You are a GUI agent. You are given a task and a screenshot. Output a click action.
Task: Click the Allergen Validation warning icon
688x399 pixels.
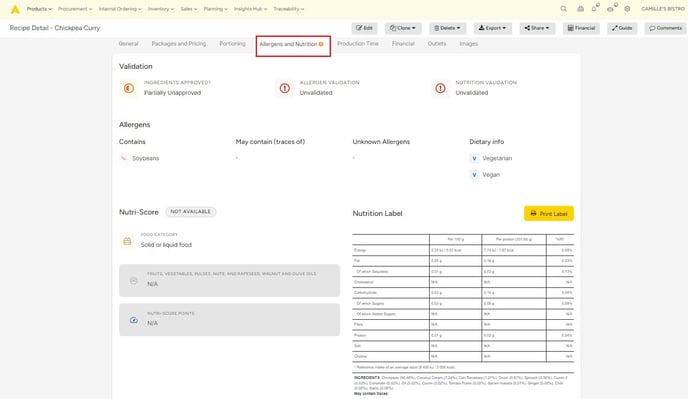tap(285, 88)
